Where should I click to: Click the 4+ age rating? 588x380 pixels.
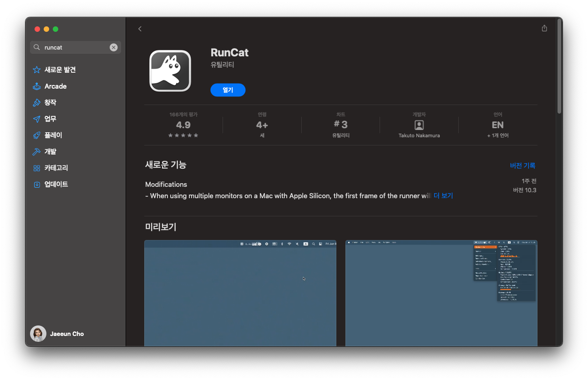click(262, 125)
